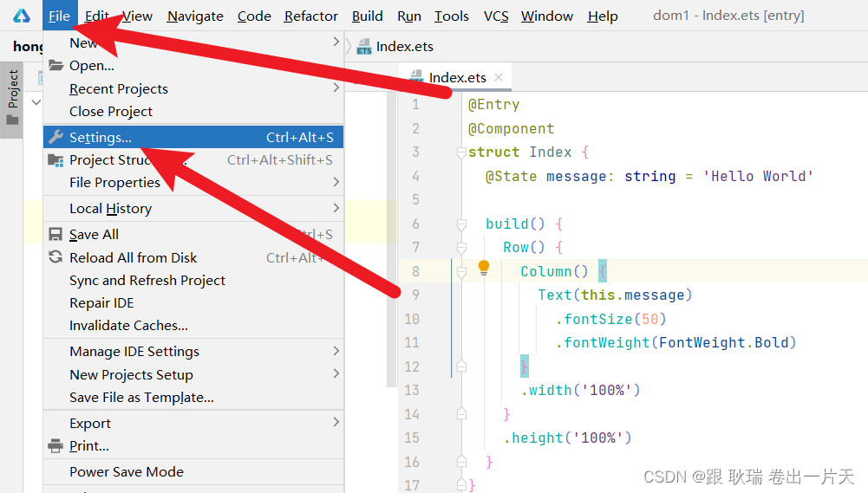Image resolution: width=868 pixels, height=493 pixels.
Task: Click the Print printer icon
Action: pyautogui.click(x=55, y=446)
